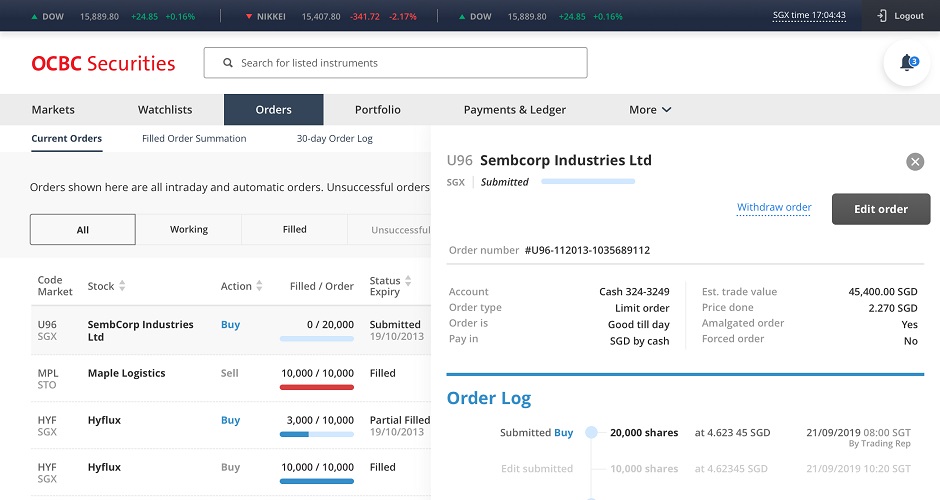This screenshot has width=940, height=500.
Task: Click the Sell action in Maple Logistics row
Action: tap(230, 373)
